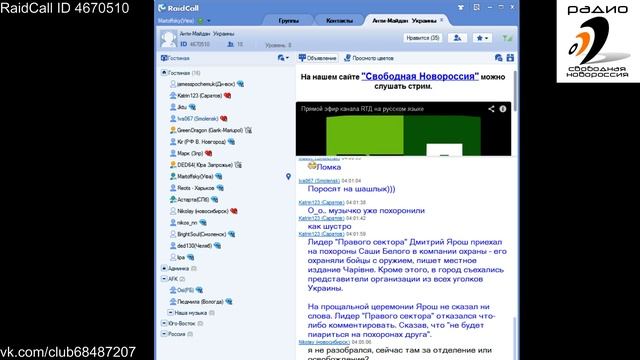Select user Reots - Харьков in the member list
The width and height of the screenshot is (640, 360).
point(196,188)
